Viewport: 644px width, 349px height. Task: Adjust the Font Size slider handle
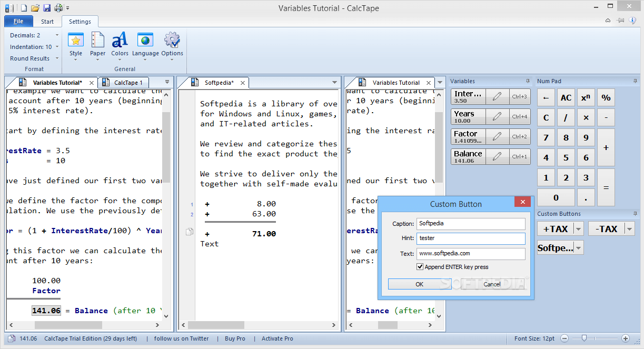(583, 338)
